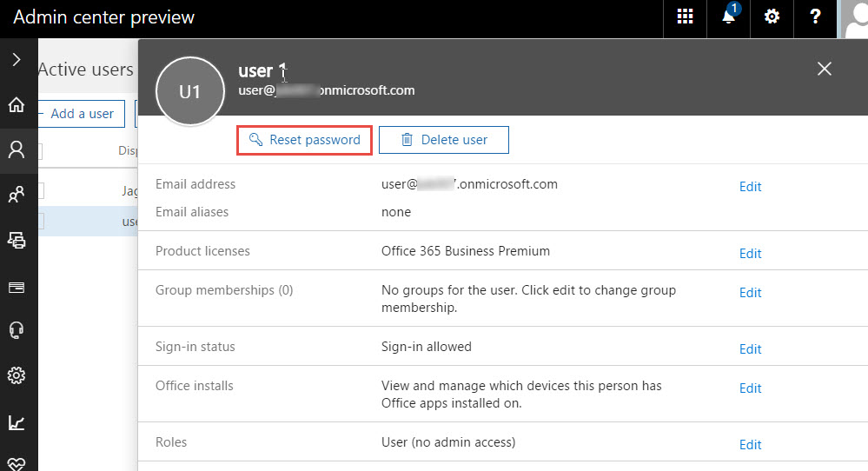The height and width of the screenshot is (471, 868).
Task: Click the trash icon on Delete user
Action: pos(407,139)
